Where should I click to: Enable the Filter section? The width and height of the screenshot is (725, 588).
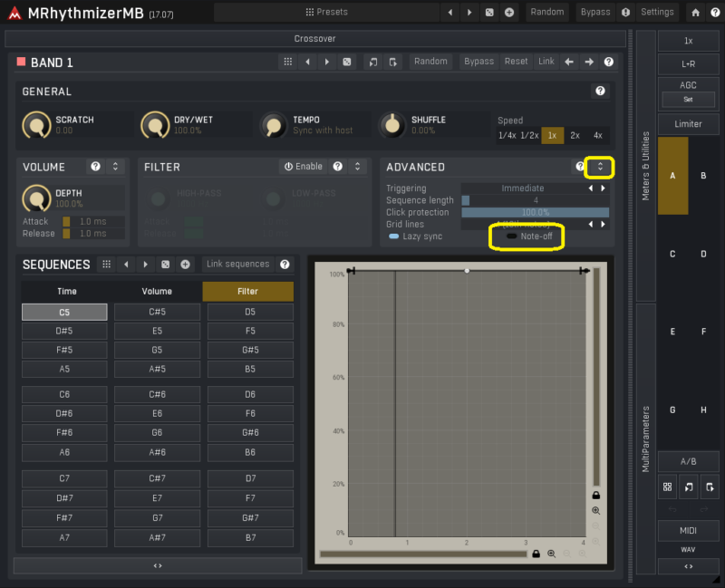pyautogui.click(x=303, y=167)
